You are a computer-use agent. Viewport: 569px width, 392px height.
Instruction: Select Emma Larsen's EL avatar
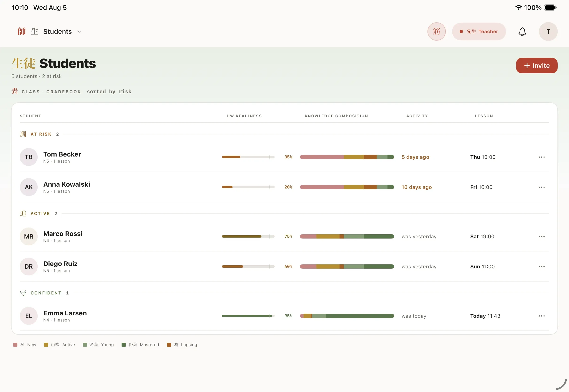(28, 316)
